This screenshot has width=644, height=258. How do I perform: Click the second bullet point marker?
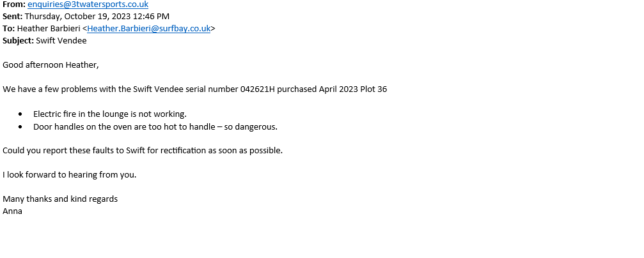pyautogui.click(x=20, y=126)
